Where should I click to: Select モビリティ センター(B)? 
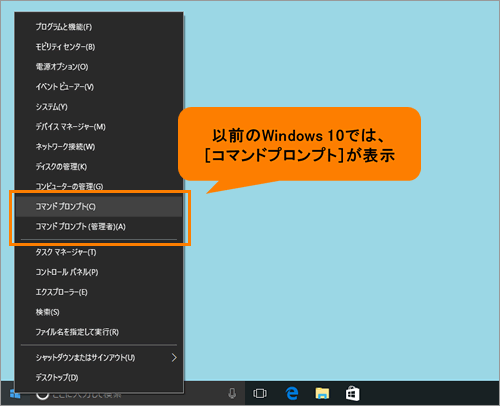click(99, 47)
